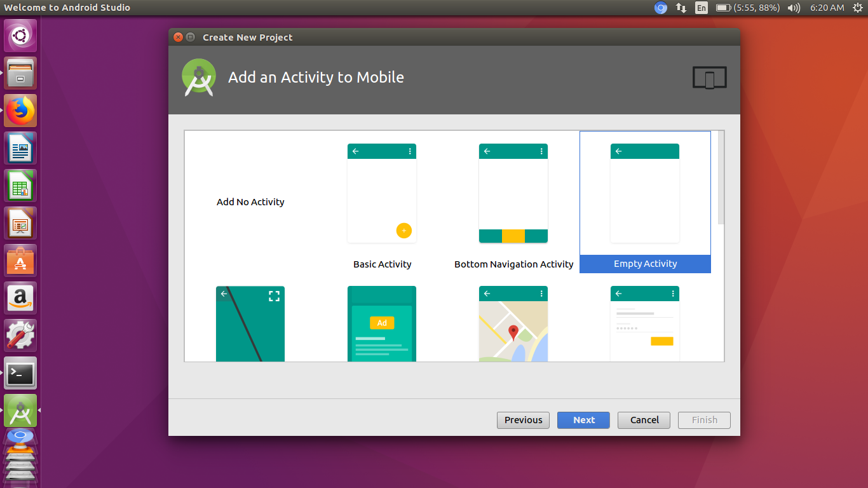Image resolution: width=868 pixels, height=488 pixels.
Task: Click the yellow floating action button on Basic Activity
Action: (403, 231)
